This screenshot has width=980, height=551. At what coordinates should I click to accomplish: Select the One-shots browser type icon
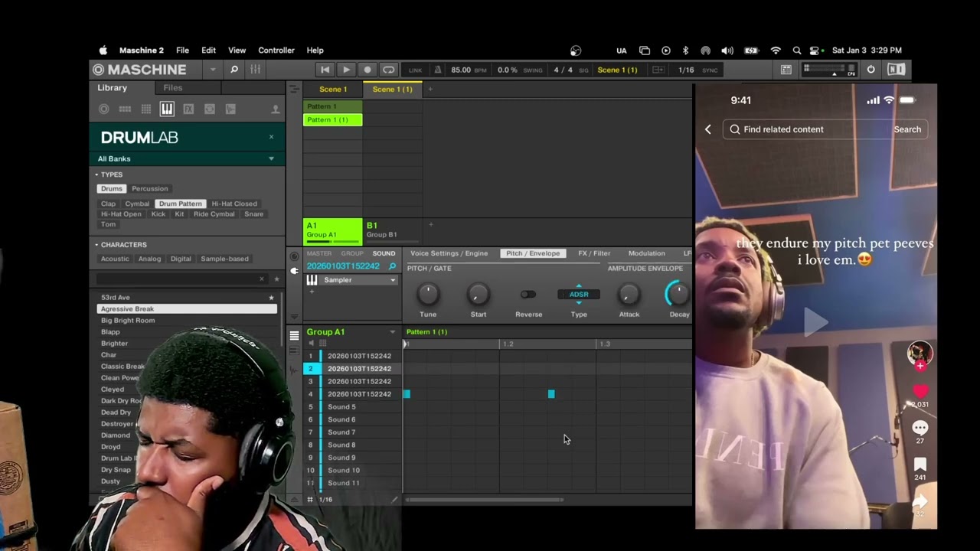(230, 109)
